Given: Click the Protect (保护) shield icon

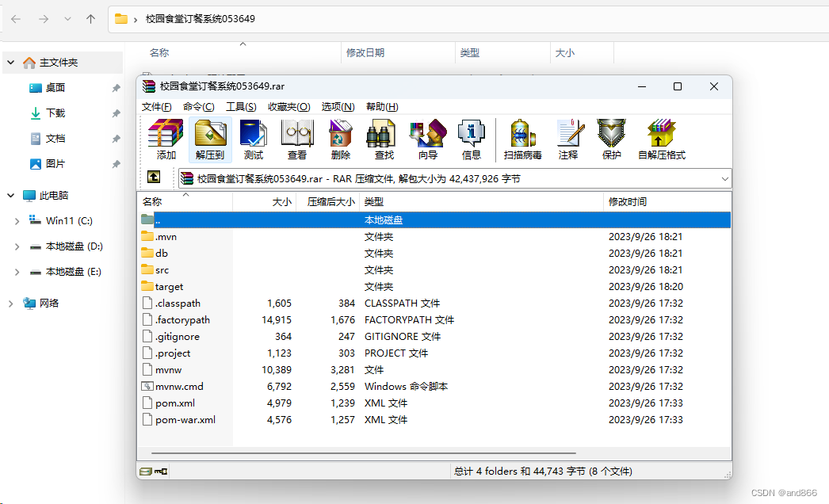Looking at the screenshot, I should click(612, 139).
